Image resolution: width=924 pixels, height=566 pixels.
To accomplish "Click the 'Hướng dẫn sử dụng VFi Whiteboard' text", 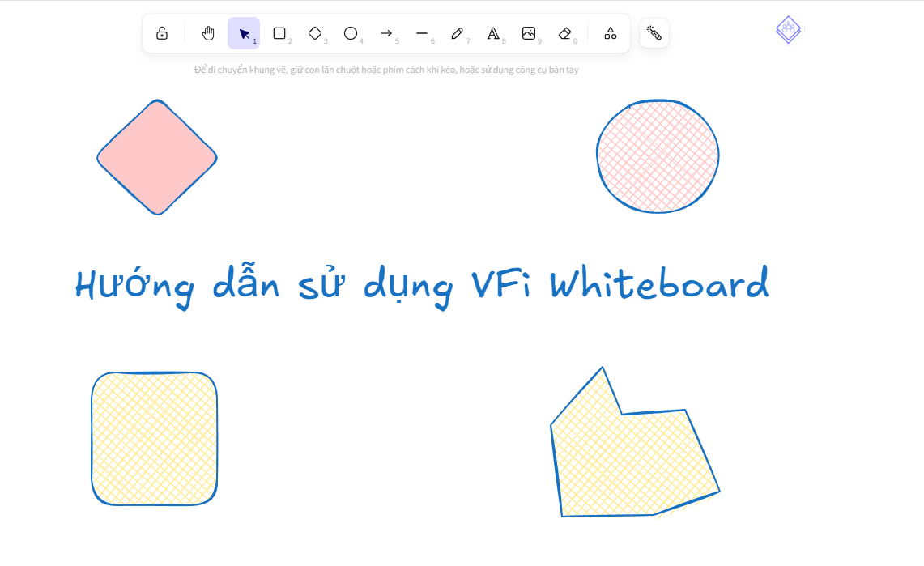I will pos(421,285).
